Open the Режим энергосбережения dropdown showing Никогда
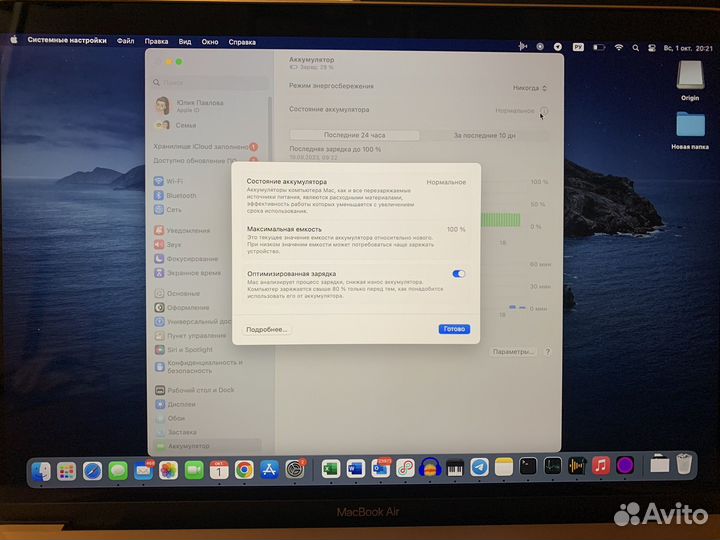Image resolution: width=720 pixels, height=540 pixels. (x=530, y=88)
